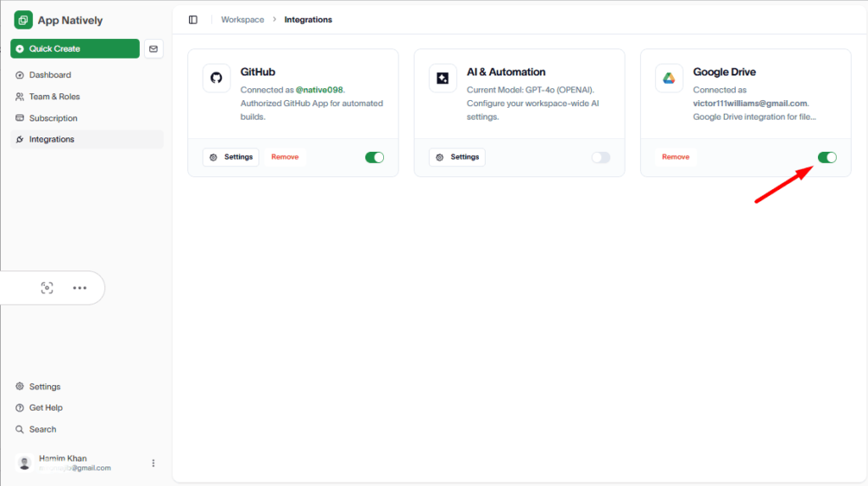Click the GitHub logo icon
Screen dimensions: 868x486
pos(216,77)
